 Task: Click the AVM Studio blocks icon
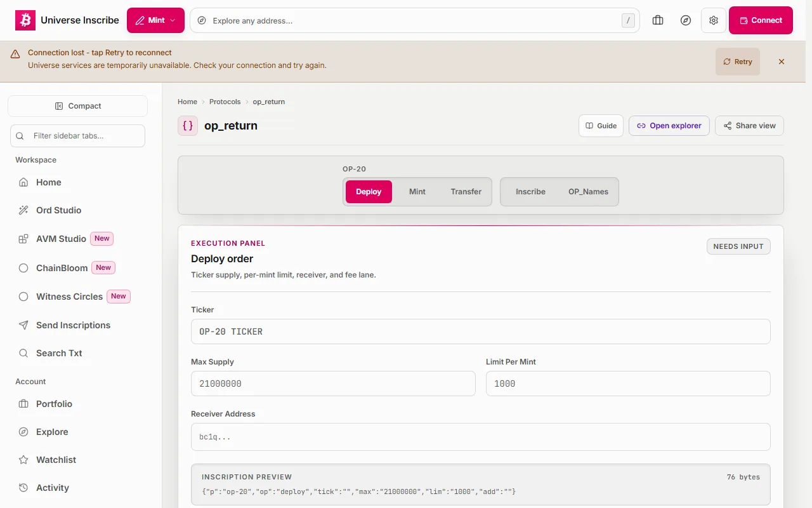pyautogui.click(x=23, y=239)
